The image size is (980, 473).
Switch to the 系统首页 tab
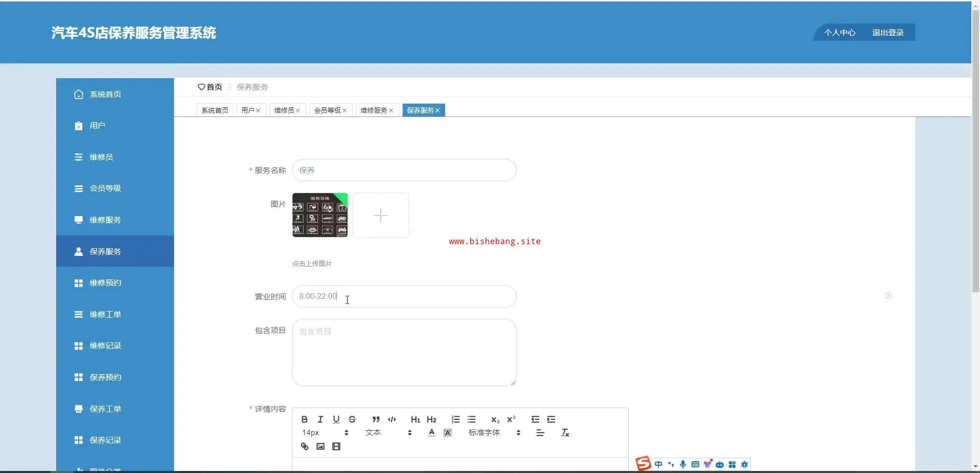[215, 110]
